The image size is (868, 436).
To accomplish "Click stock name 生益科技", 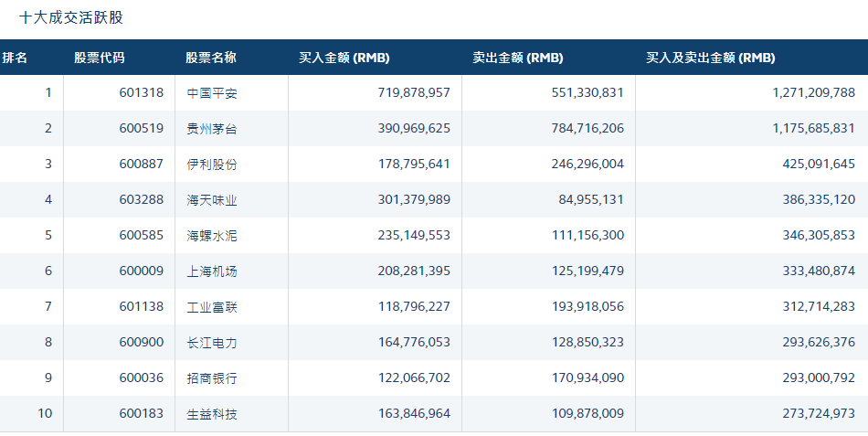I will (x=212, y=414).
